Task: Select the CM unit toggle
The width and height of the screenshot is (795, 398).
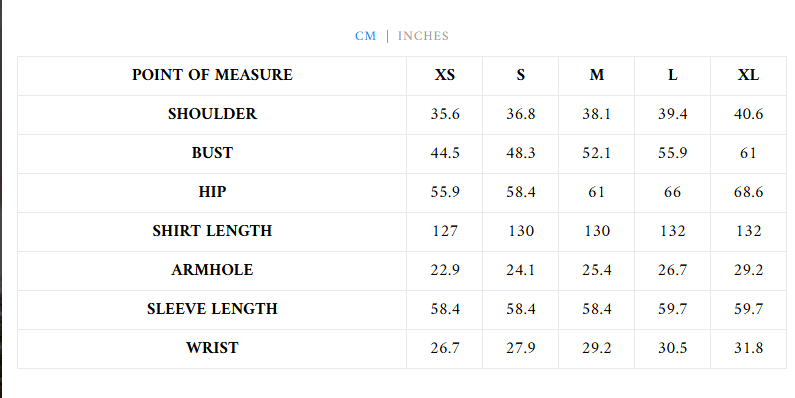Action: click(x=365, y=36)
